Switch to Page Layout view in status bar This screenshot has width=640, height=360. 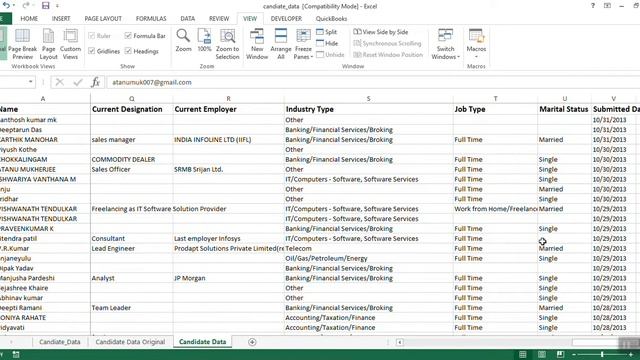542,354
